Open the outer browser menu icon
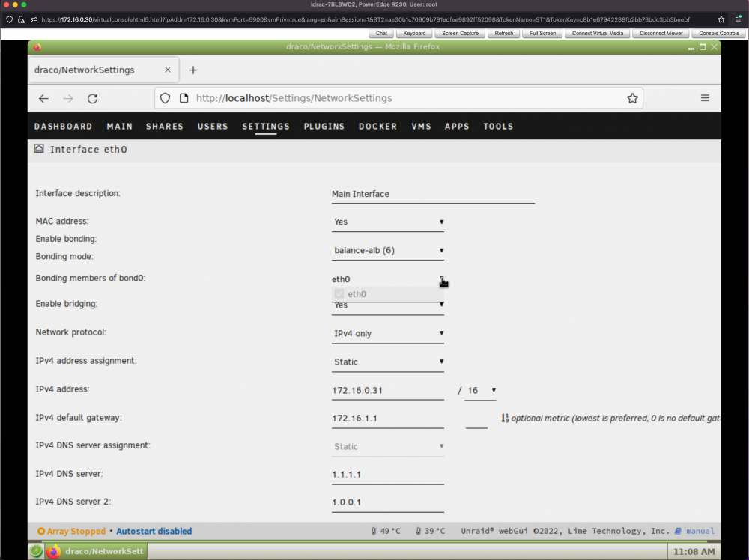The width and height of the screenshot is (749, 560). pos(738,19)
